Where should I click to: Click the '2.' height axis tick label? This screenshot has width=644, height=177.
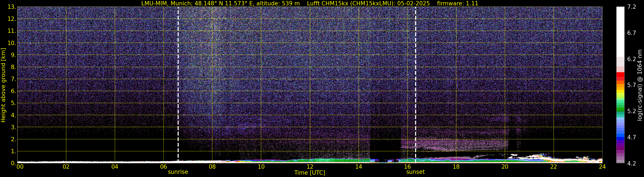pyautogui.click(x=13, y=139)
